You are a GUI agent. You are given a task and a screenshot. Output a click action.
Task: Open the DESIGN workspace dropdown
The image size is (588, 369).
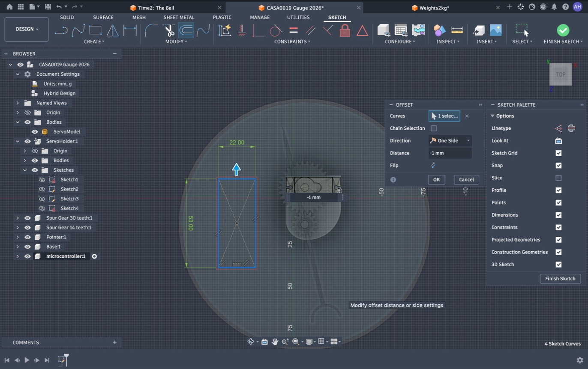pos(27,29)
